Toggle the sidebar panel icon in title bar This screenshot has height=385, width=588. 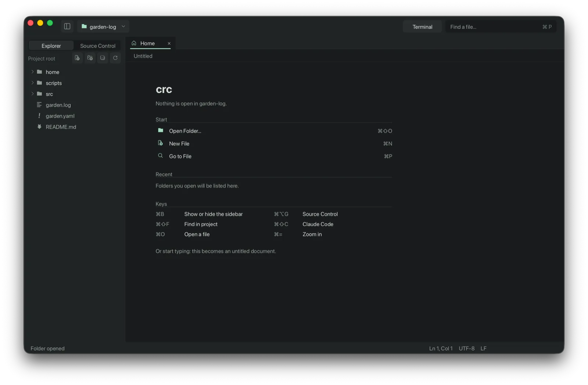[67, 26]
